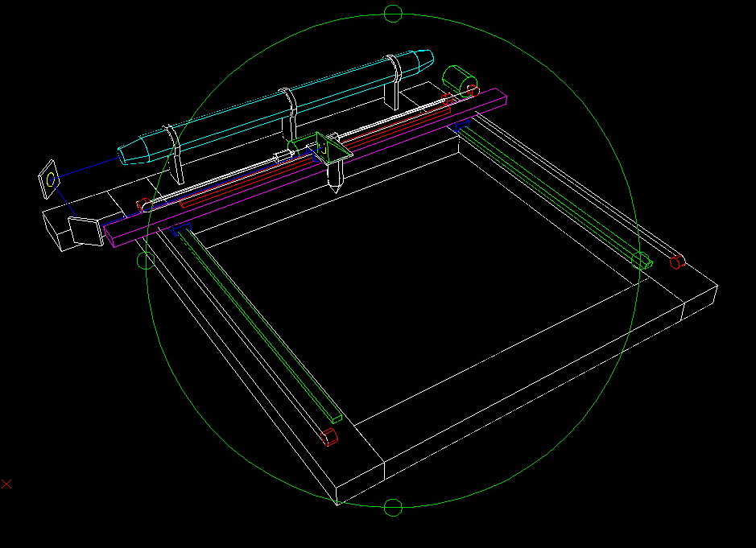The width and height of the screenshot is (756, 548).
Task: Select the red cylinder at the left rail's front end
Action: click(x=329, y=437)
